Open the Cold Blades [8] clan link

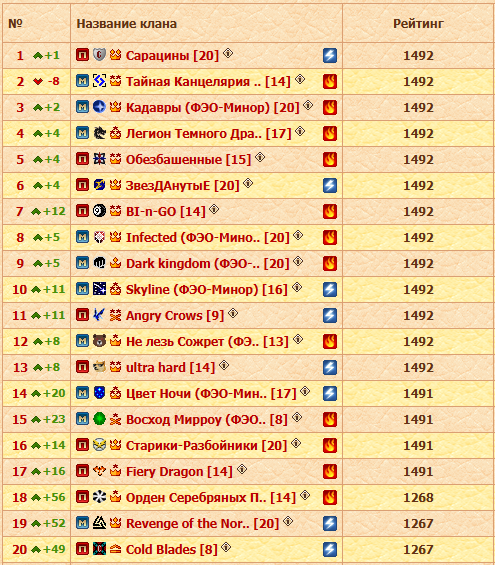coord(172,550)
